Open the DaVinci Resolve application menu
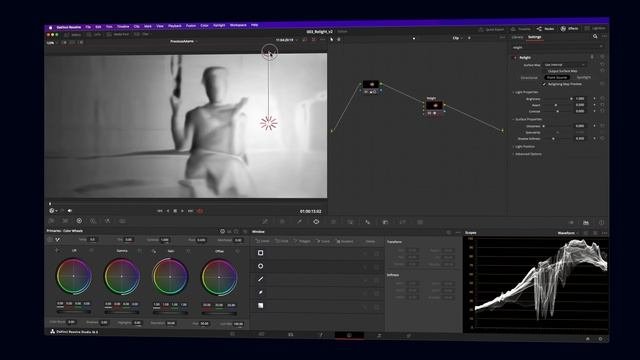 click(69, 27)
